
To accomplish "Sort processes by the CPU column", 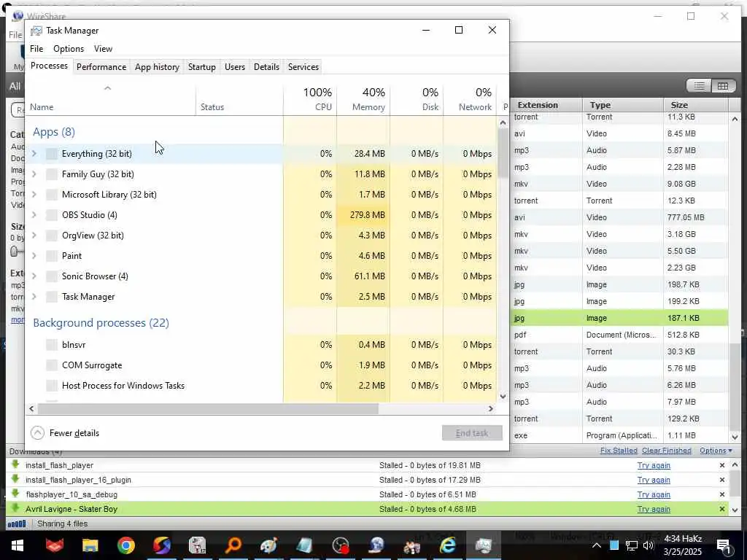I will tap(310, 99).
